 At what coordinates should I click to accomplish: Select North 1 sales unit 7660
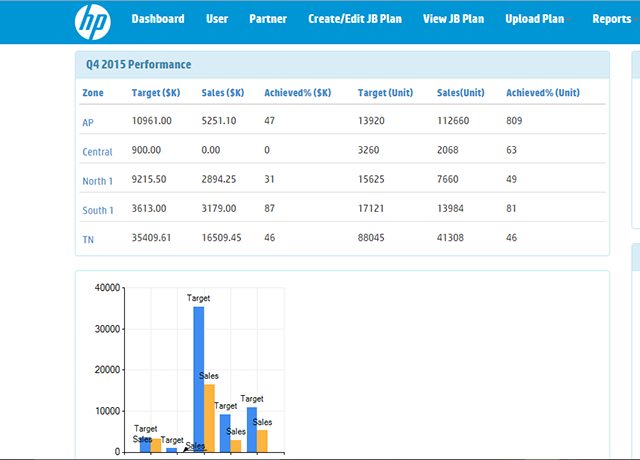pyautogui.click(x=448, y=180)
